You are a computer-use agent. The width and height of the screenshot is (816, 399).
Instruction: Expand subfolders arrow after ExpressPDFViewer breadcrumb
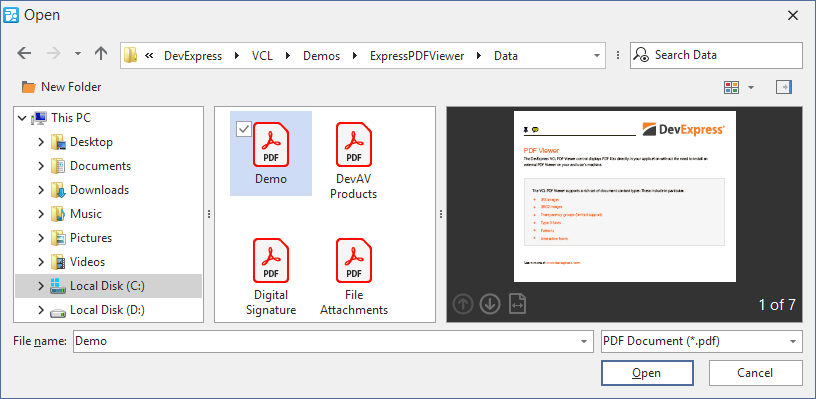tap(479, 56)
